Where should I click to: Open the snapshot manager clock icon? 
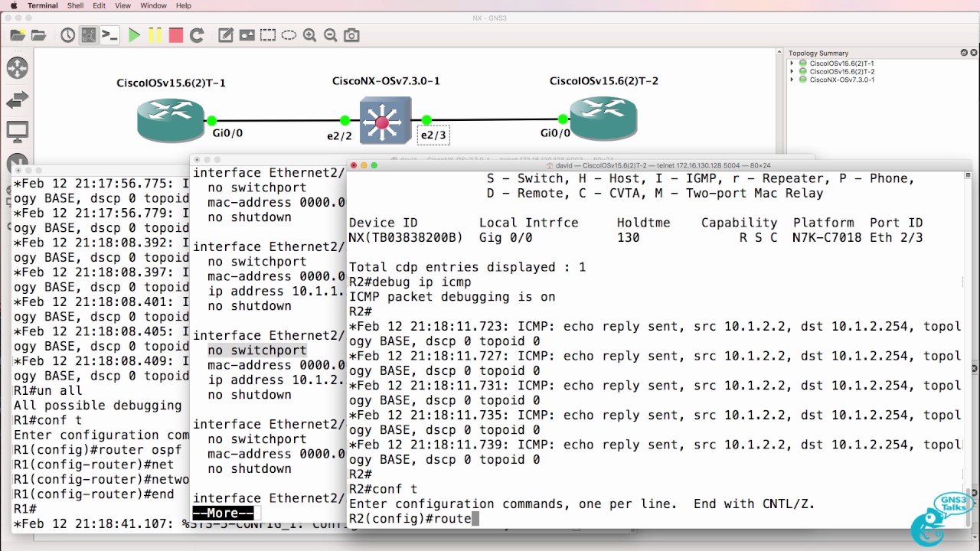68,35
